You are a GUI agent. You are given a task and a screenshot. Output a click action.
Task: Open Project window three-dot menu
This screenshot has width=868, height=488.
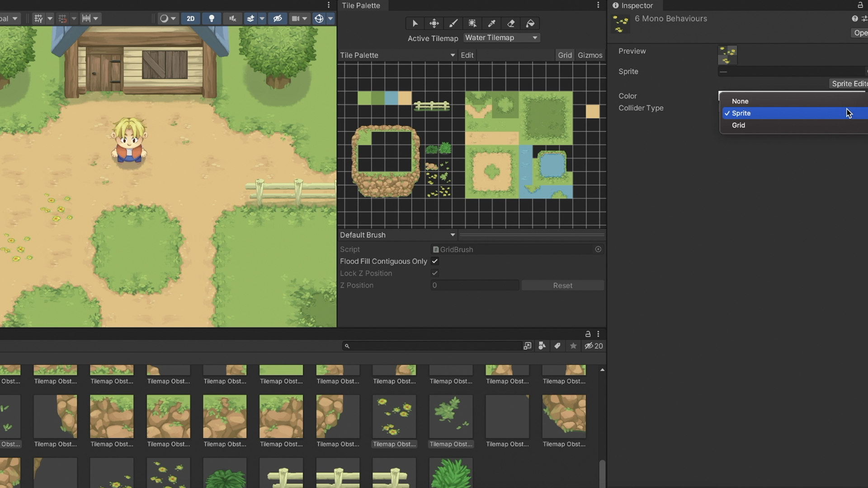(598, 334)
